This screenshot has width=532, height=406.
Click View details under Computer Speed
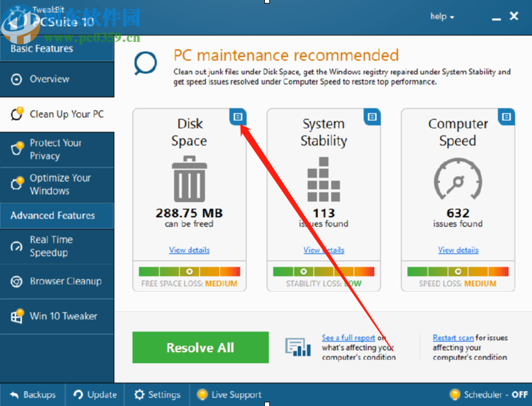(458, 250)
